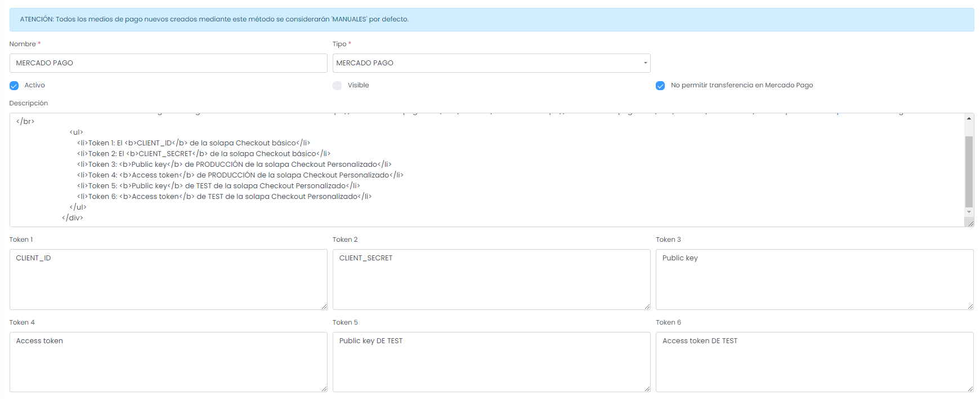The height and width of the screenshot is (399, 980).
Task: Click the closing </div> tag in the description
Action: pos(73,218)
